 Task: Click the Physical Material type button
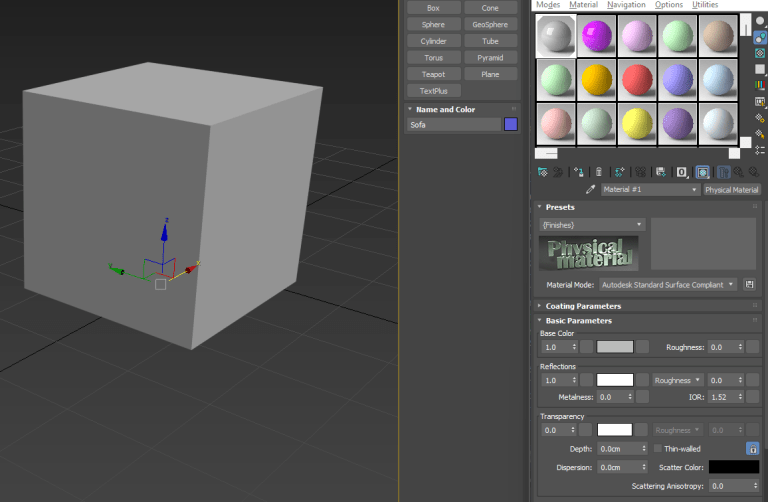[732, 189]
